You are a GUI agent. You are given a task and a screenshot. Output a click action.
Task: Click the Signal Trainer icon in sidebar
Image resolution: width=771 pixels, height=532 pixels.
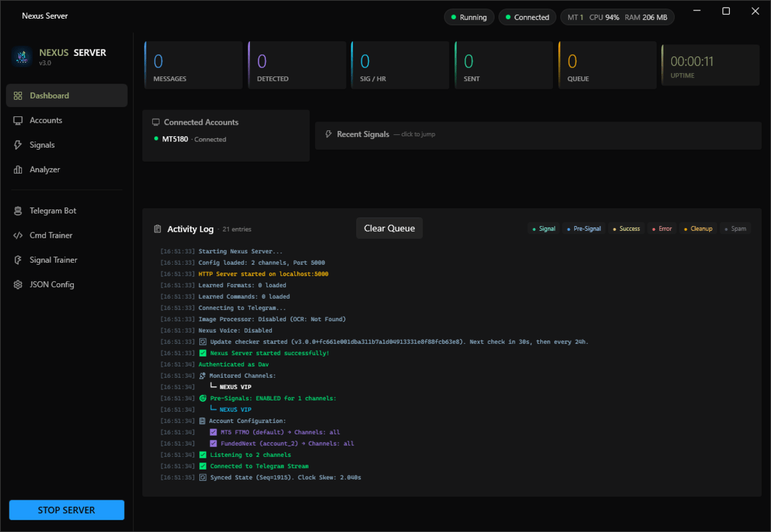click(18, 260)
